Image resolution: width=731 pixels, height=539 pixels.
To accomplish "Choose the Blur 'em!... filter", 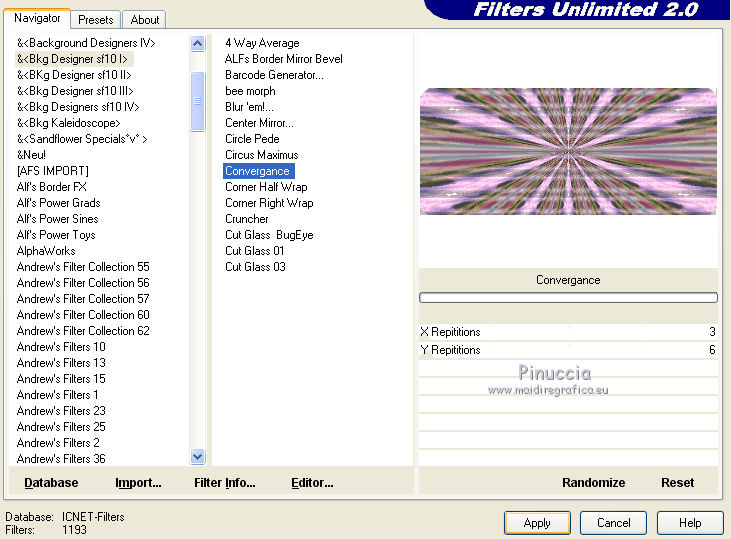I will (x=249, y=107).
